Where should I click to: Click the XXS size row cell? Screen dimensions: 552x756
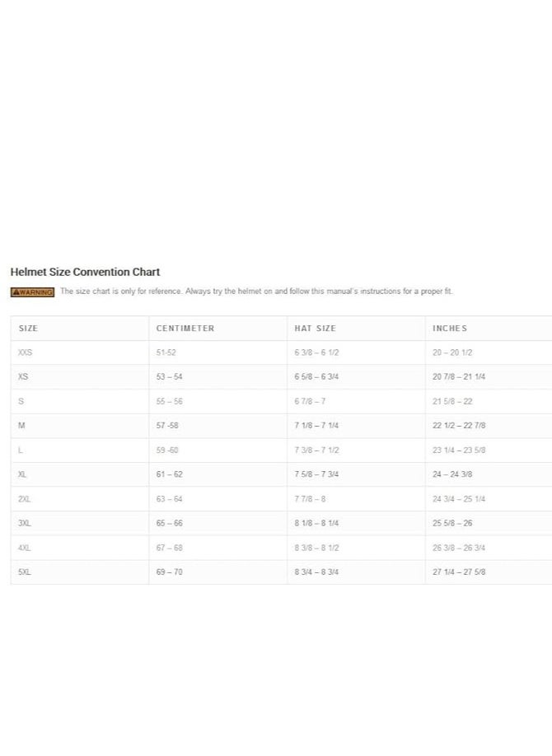[x=80, y=352]
